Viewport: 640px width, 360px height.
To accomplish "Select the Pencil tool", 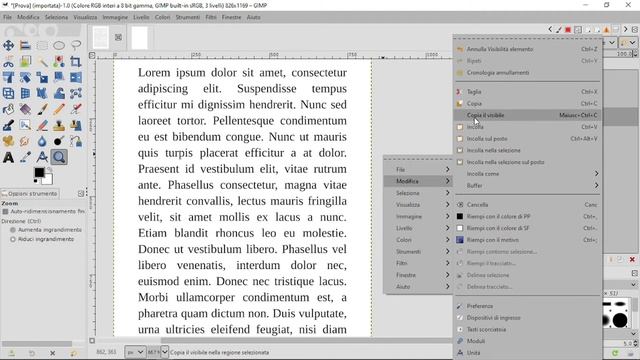I will coord(59,109).
